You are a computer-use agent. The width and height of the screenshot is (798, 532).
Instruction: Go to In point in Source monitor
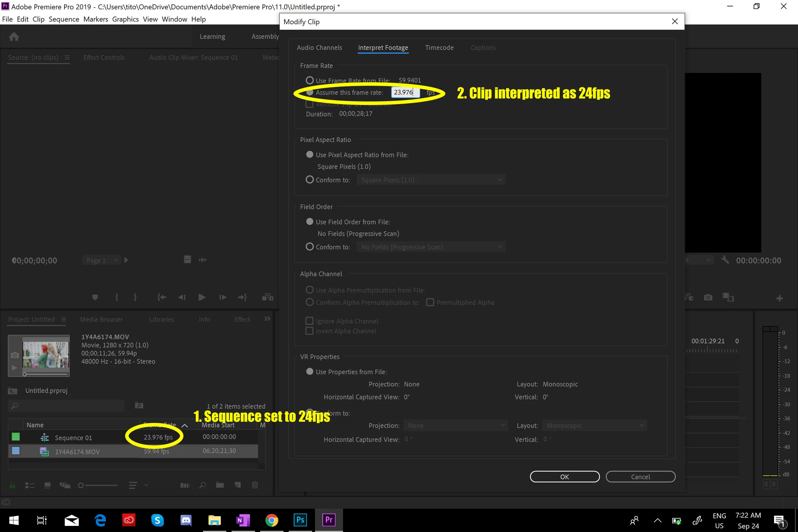162,297
